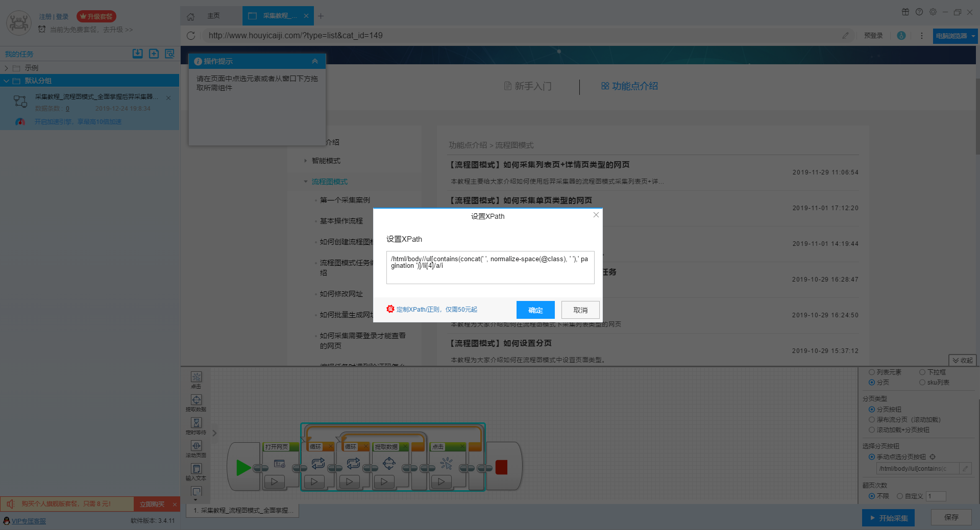Click the red stop block in the flowchart
The image size is (980, 530).
pos(501,467)
